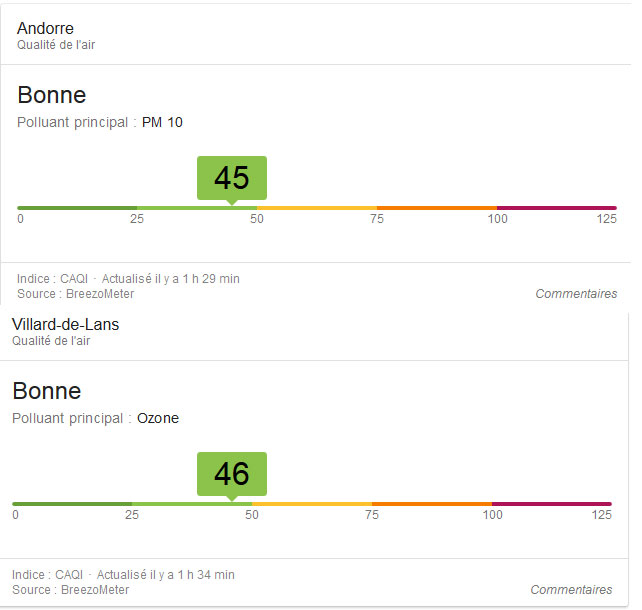The height and width of the screenshot is (610, 642).
Task: Click the orange segment of Andorre's scale
Action: pyautogui.click(x=436, y=208)
